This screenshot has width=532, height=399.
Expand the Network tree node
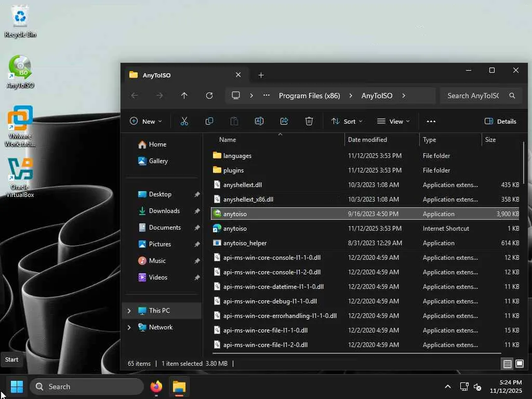(129, 327)
